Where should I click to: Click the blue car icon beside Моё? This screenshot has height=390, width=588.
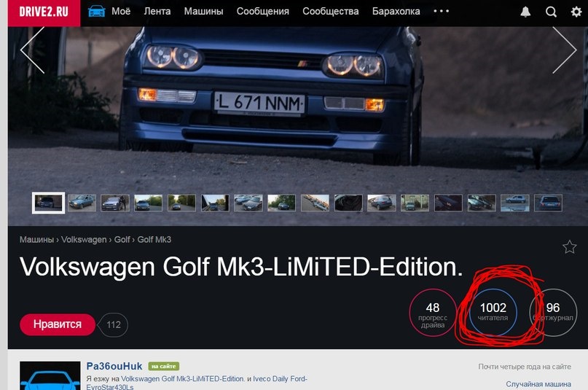[96, 11]
